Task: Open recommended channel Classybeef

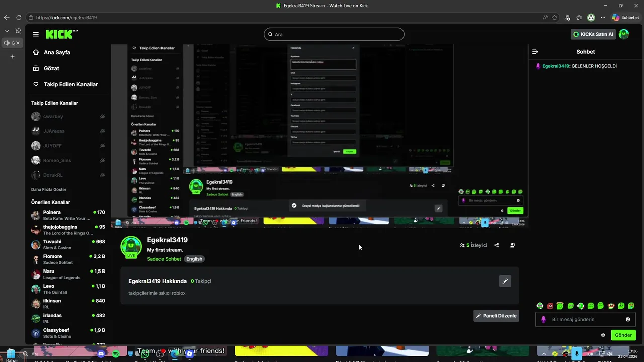Action: [x=68, y=333]
